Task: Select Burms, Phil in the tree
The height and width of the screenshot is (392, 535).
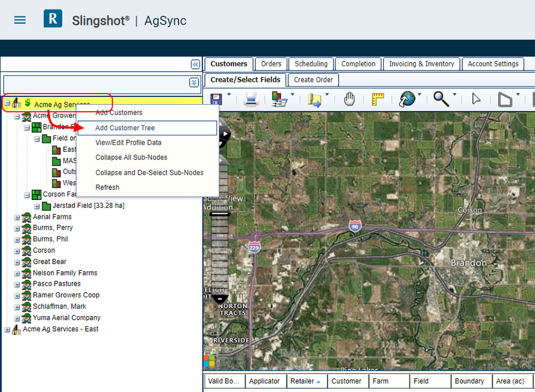Action: pos(50,239)
